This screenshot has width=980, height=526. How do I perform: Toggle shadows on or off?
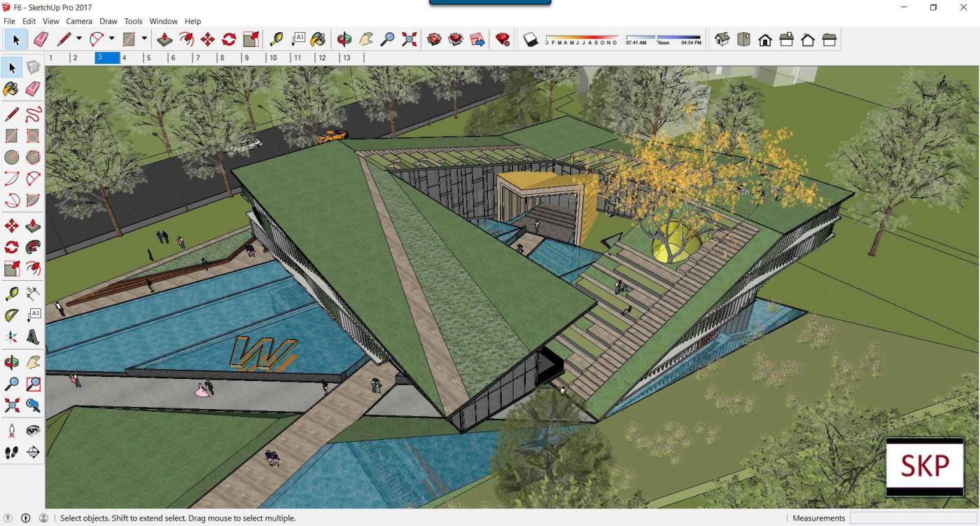click(x=531, y=40)
